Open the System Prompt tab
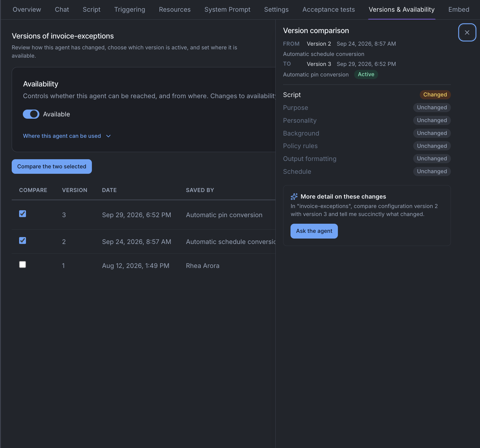Image resolution: width=480 pixels, height=448 pixels. pos(227,9)
